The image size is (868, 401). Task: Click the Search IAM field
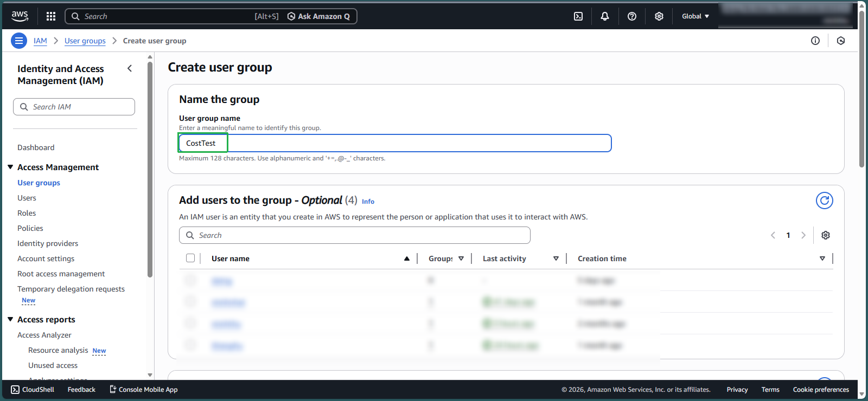pyautogui.click(x=74, y=107)
